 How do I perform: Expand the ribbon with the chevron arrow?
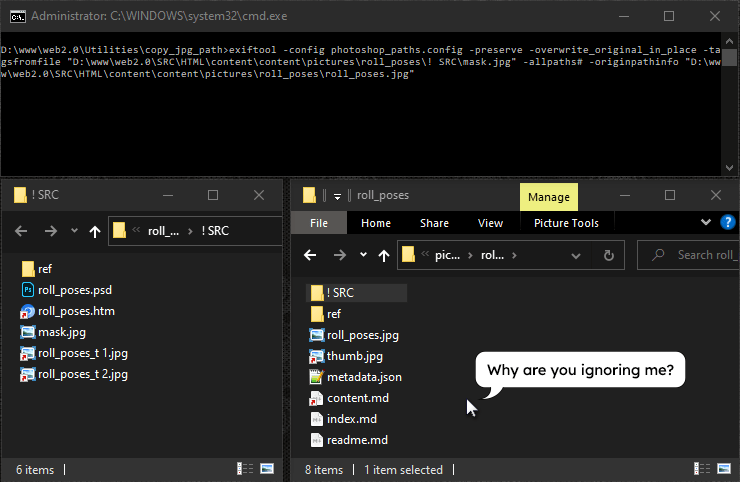coord(706,223)
